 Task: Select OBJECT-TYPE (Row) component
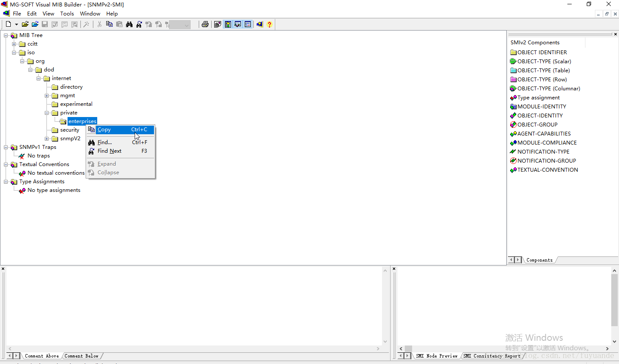[x=542, y=80]
